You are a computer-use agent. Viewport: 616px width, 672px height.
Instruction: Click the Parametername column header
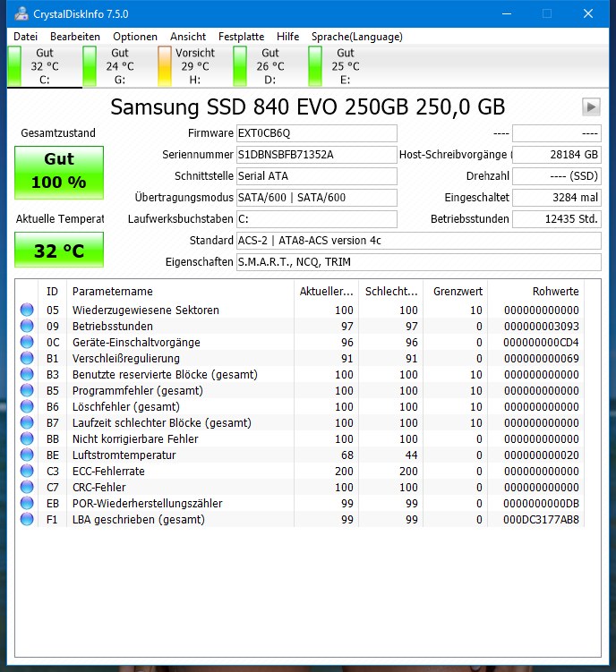(x=113, y=291)
